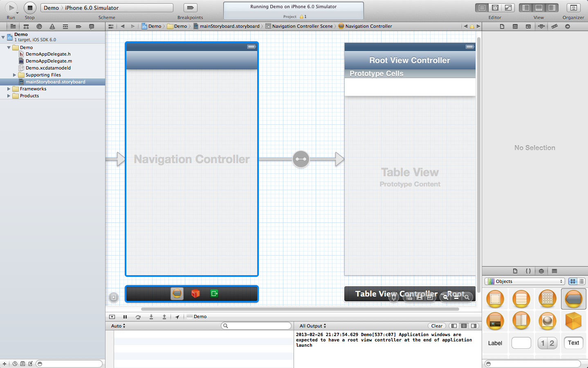Open the Symbol navigator tab

(x=26, y=27)
